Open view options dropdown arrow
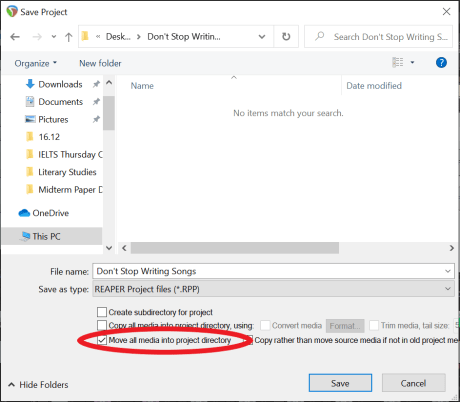The height and width of the screenshot is (402, 460). pos(412,62)
